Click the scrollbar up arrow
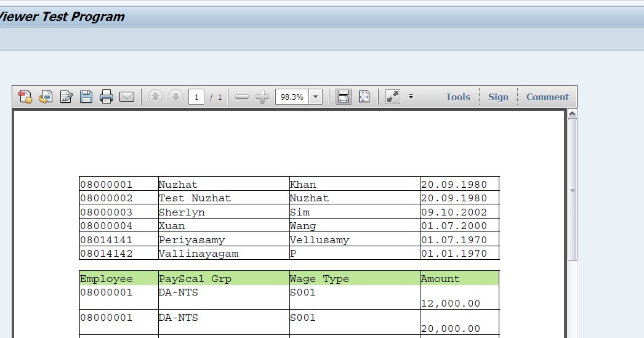 click(x=572, y=114)
